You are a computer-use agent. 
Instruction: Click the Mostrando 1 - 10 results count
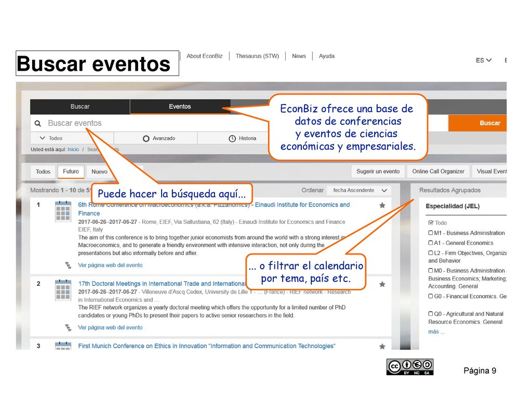tap(61, 190)
